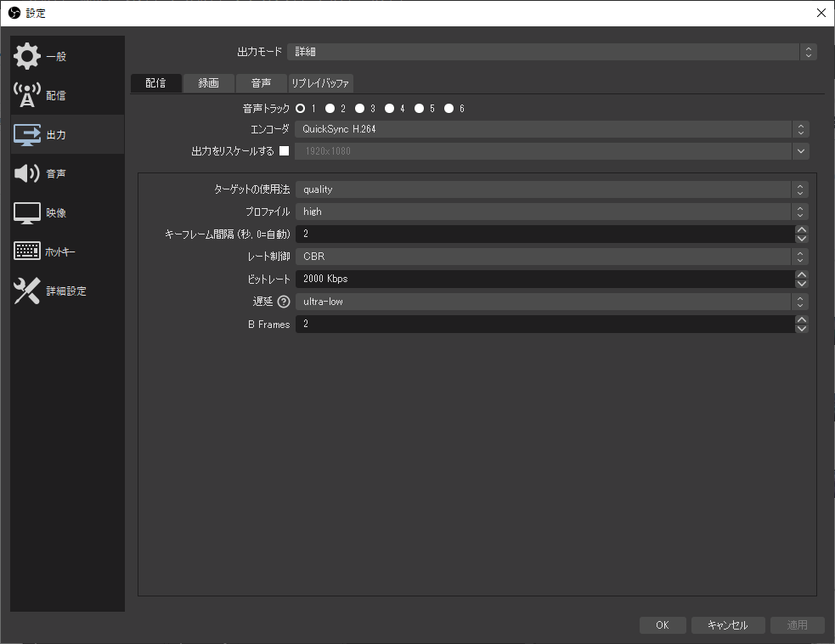Click OBS logo in the title bar
The width and height of the screenshot is (835, 644).
tap(14, 13)
